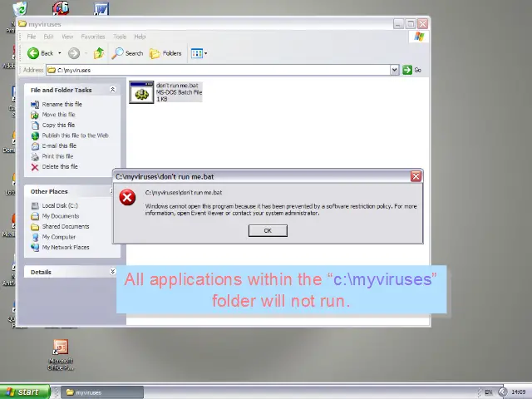Open the Favorites menu
532x399 pixels.
tap(92, 37)
